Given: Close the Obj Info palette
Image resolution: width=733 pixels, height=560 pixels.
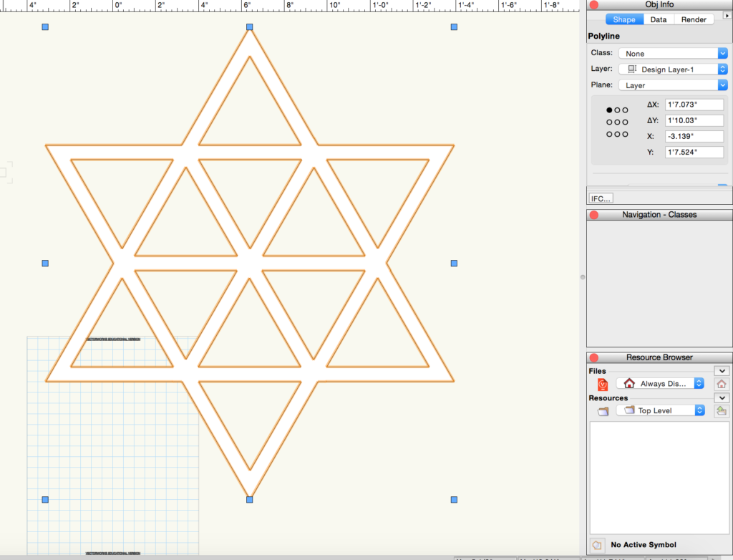Looking at the screenshot, I should coord(594,5).
